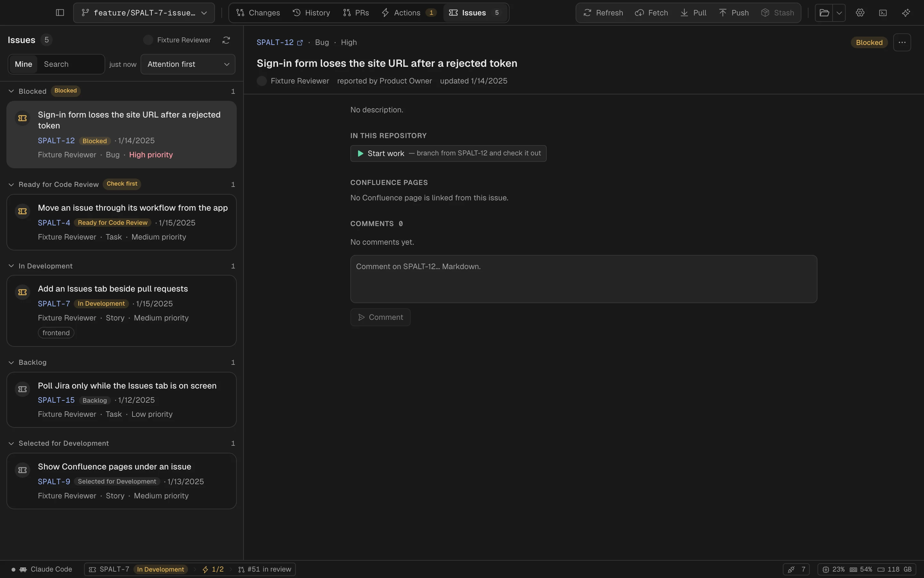
Task: Focus the issues Search field
Action: (x=71, y=64)
